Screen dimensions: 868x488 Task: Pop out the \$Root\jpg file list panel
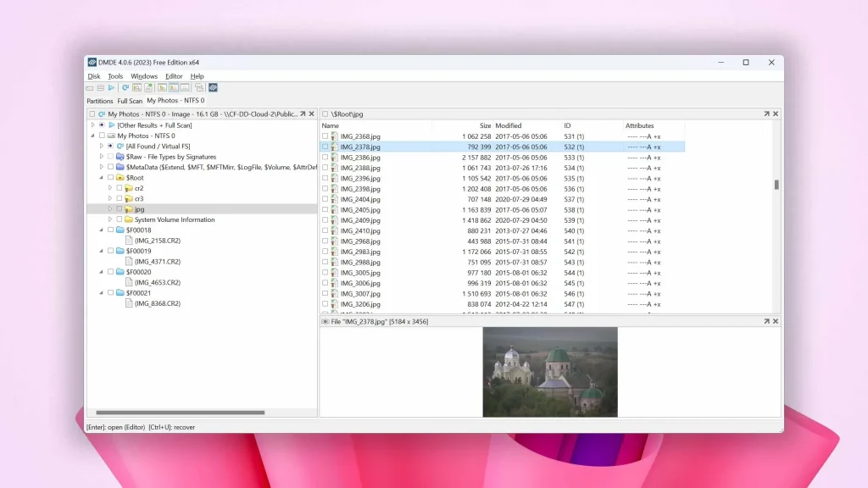[x=766, y=114]
